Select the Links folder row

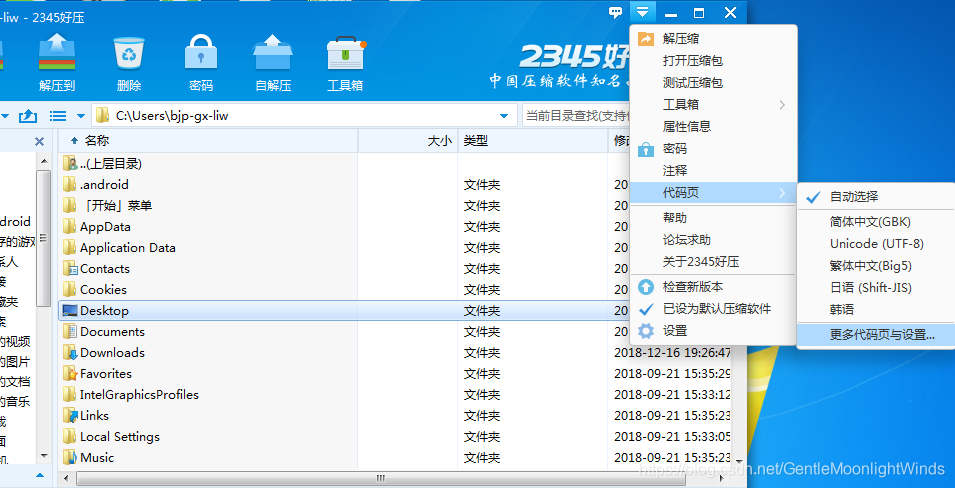point(396,416)
